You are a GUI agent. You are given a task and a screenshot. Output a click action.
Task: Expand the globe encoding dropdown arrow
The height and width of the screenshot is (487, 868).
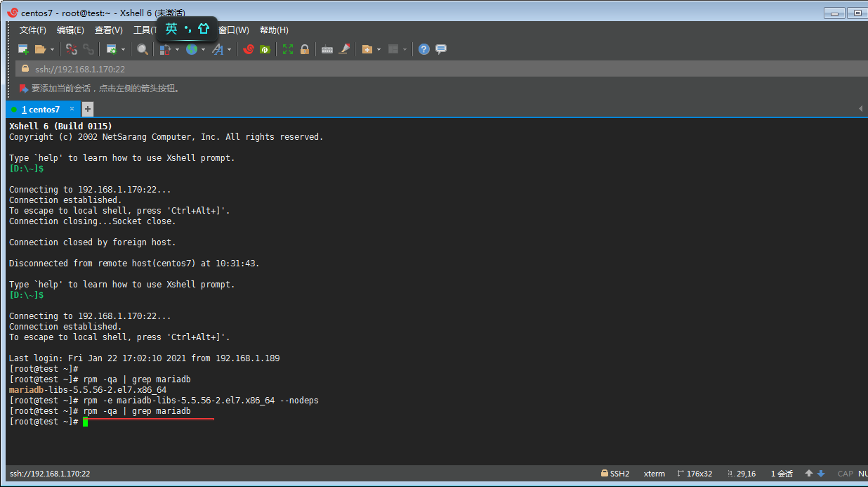(x=203, y=49)
